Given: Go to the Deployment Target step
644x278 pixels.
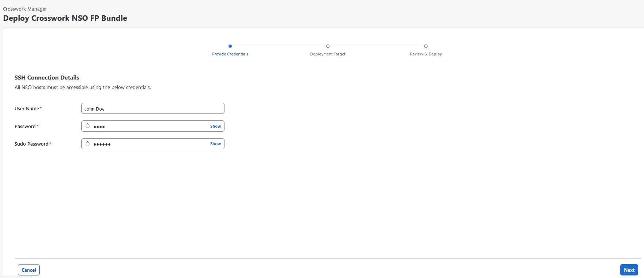Looking at the screenshot, I should [328, 54].
